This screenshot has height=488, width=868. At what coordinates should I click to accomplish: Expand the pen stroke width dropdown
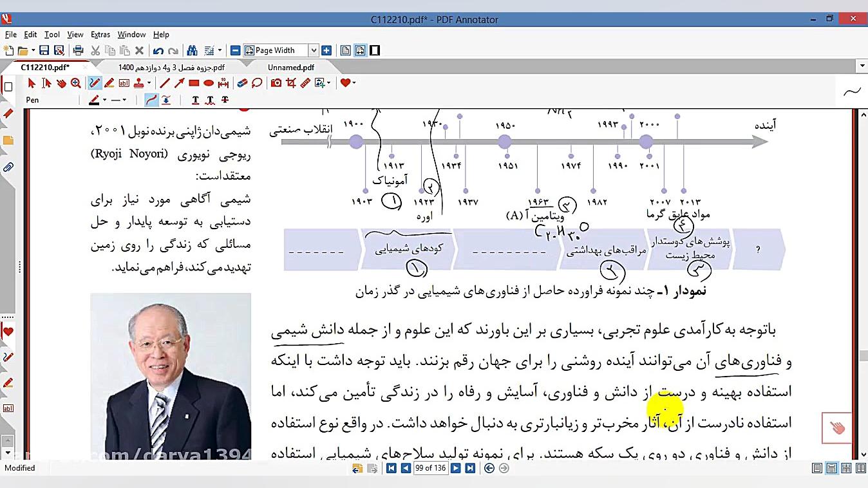click(124, 100)
